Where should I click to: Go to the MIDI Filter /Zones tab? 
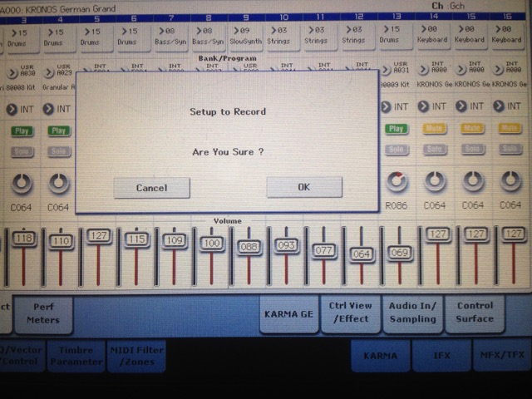tap(136, 356)
